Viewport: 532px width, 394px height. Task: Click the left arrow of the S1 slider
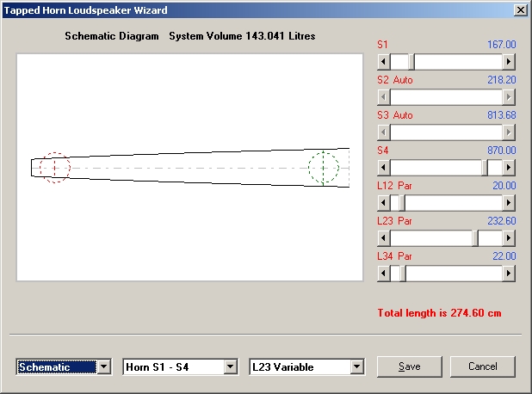[x=384, y=62]
